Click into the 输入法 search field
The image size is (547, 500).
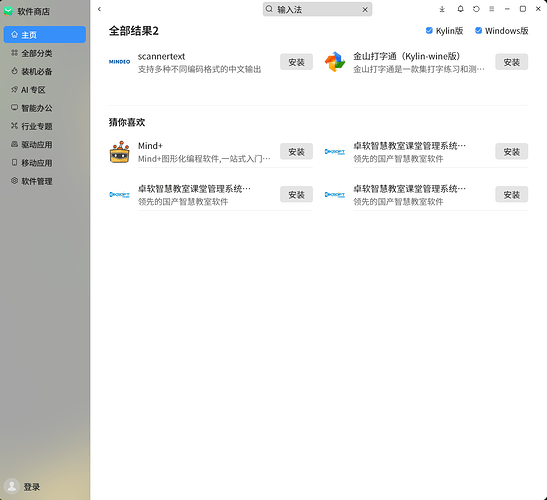pyautogui.click(x=317, y=9)
